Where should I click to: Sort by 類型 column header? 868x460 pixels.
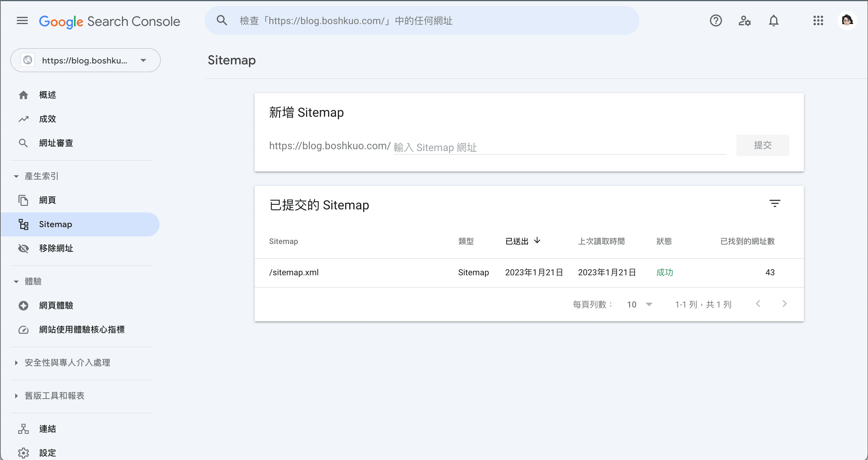(466, 241)
